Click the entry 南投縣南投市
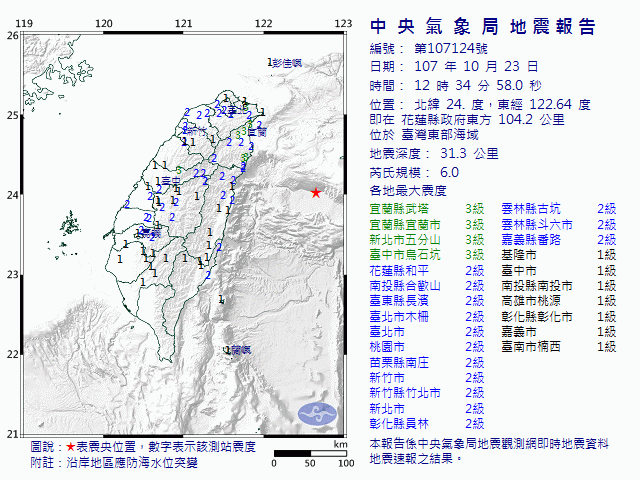 click(537, 286)
